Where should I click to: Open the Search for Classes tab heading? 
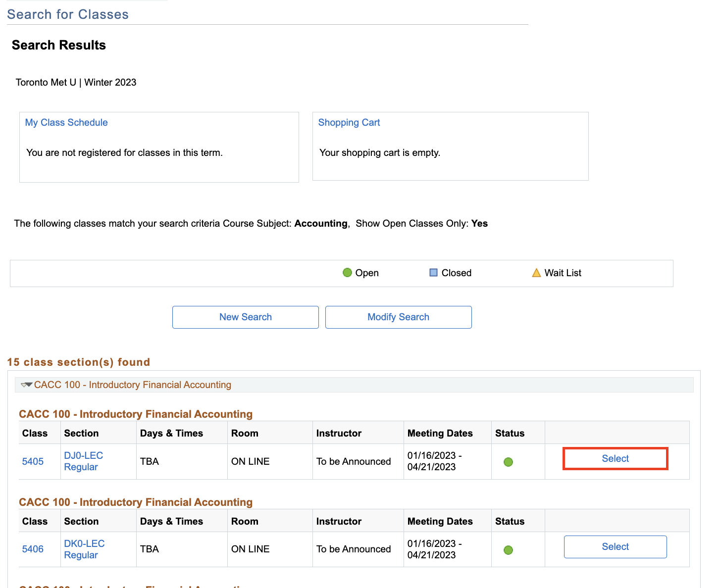tap(68, 14)
